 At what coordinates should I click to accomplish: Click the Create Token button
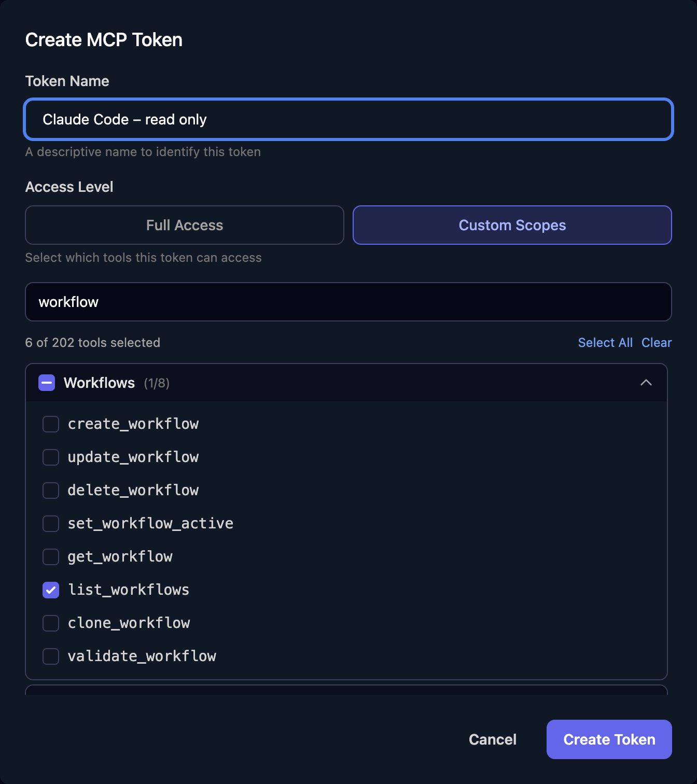pyautogui.click(x=609, y=739)
